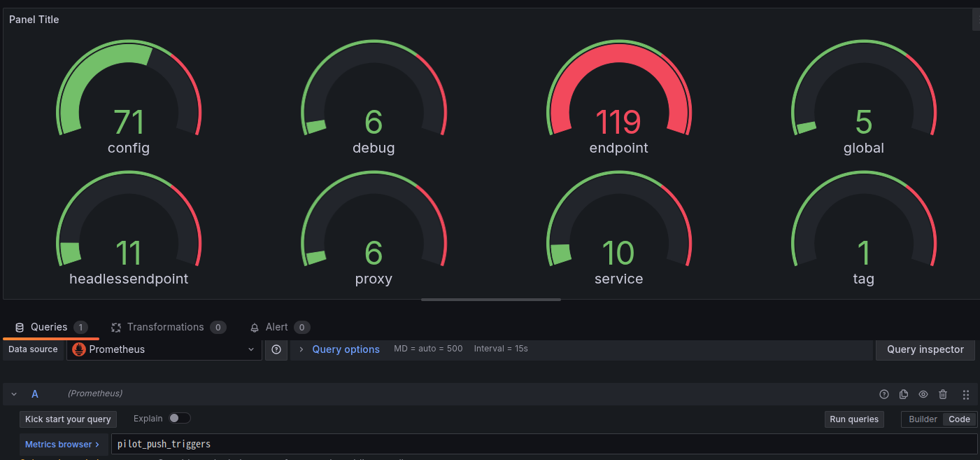Screen dimensions: 980x460
Task: Click the config gauge
Action: 129,97
